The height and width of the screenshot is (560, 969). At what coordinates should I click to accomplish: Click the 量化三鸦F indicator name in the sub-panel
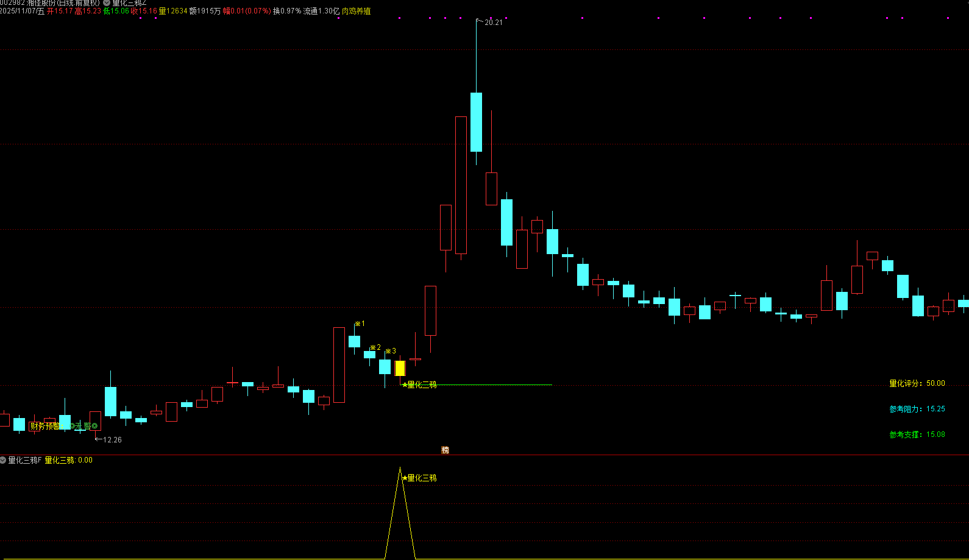point(25,460)
